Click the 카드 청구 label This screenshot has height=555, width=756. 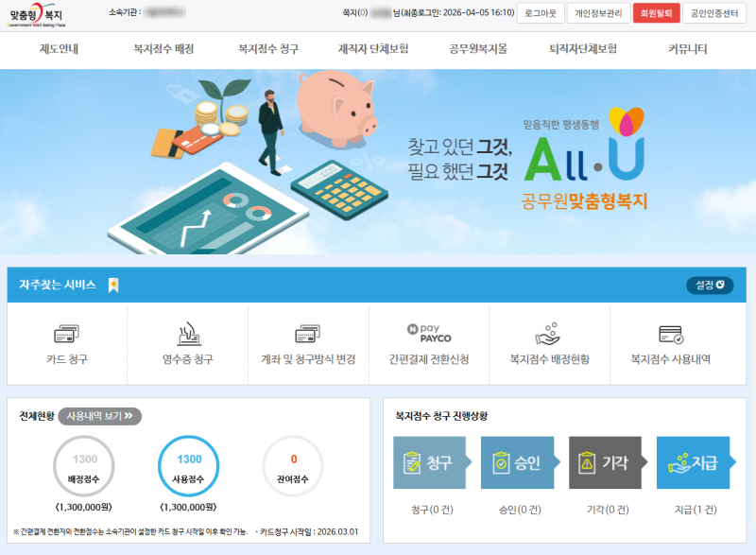[67, 359]
